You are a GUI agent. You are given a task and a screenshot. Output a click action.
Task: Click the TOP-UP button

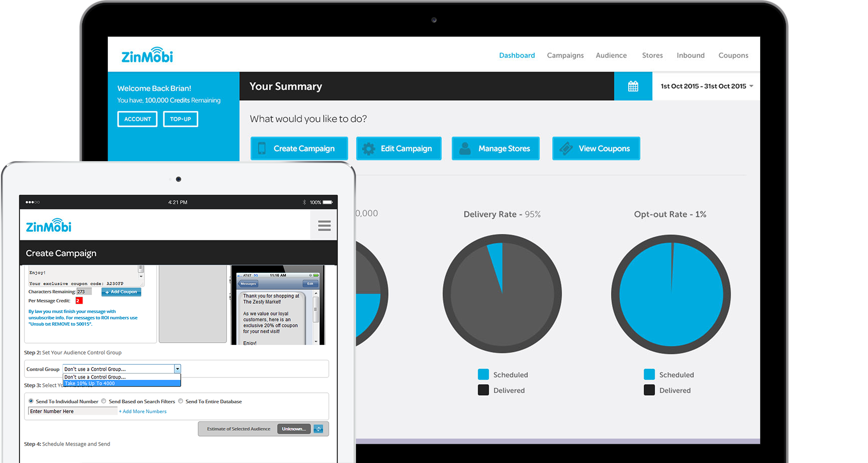tap(180, 119)
